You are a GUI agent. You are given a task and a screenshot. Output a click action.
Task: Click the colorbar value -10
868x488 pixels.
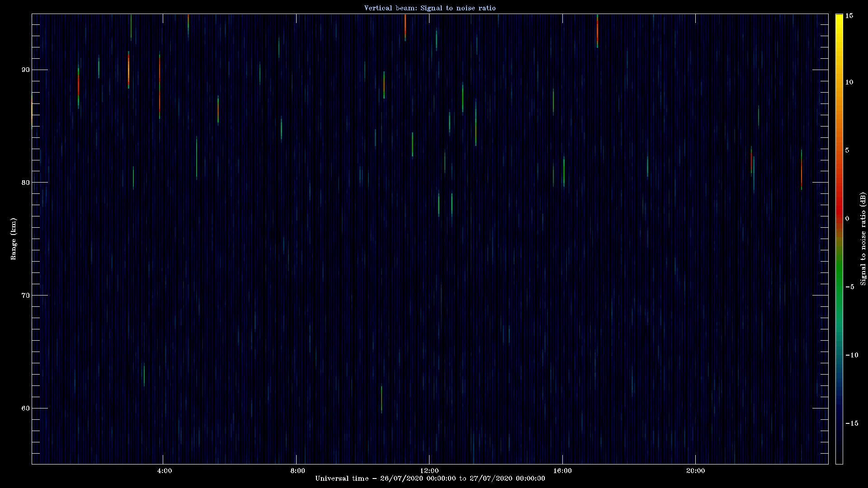(x=852, y=355)
